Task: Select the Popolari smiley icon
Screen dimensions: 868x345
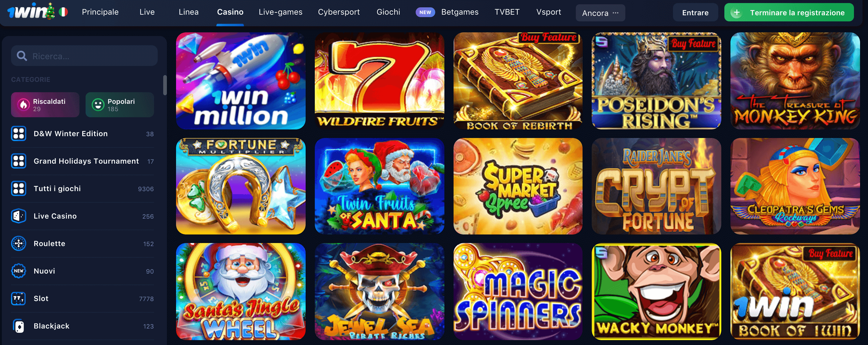Action: point(98,105)
